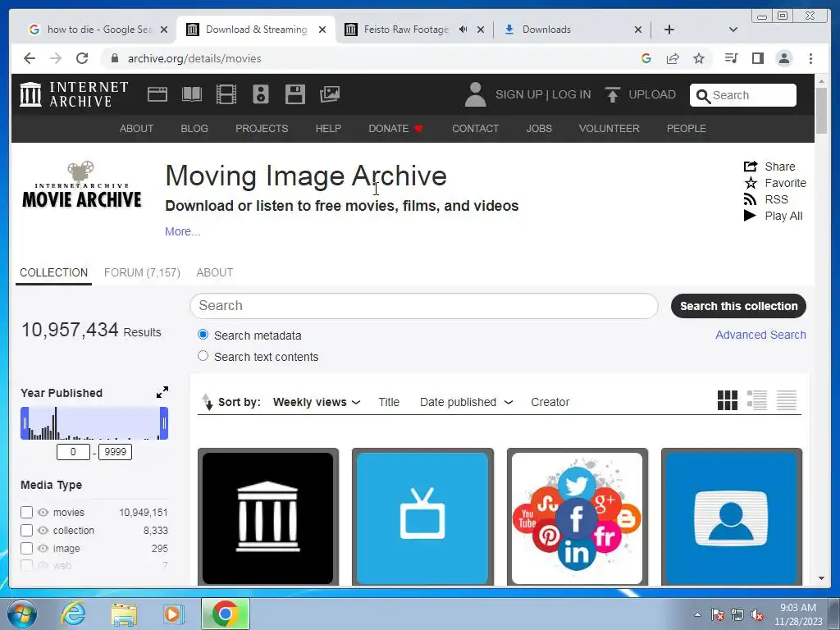Switch to the About collection tab

pyautogui.click(x=214, y=272)
